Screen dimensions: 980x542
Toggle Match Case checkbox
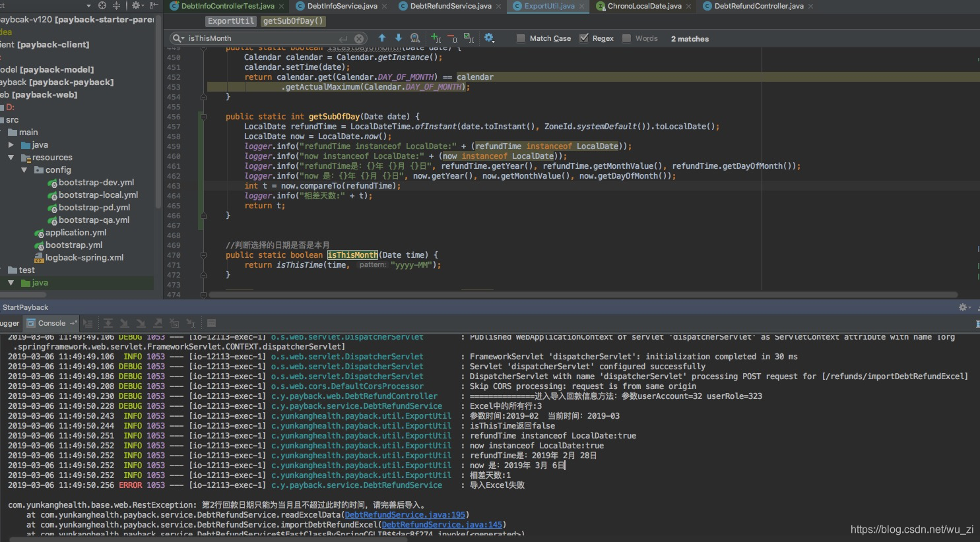coord(521,38)
